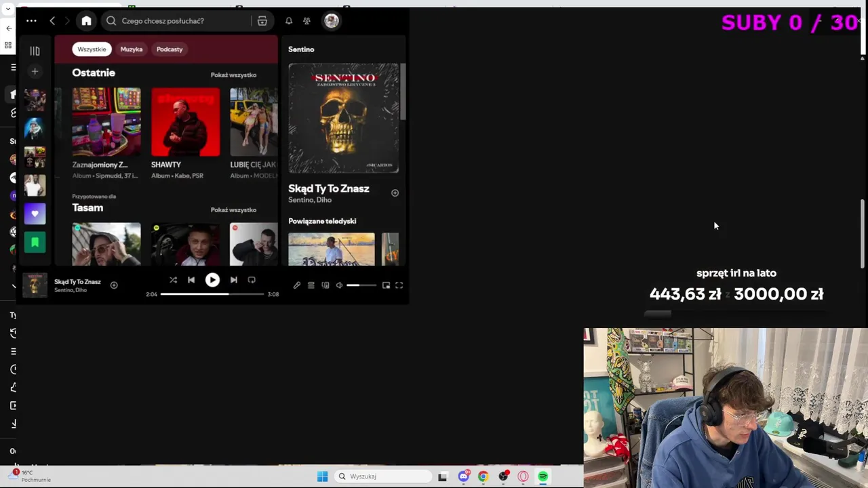Open the notifications bell
This screenshot has height=488, width=868.
click(x=289, y=21)
